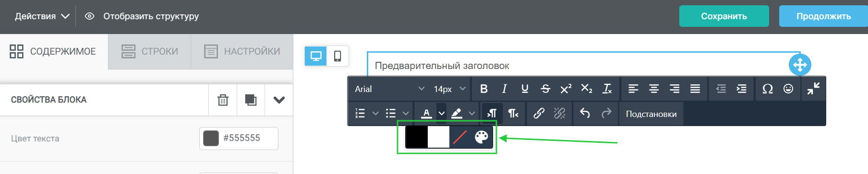Viewport: 868px width, 174px height.
Task: Click the Цвет текста label
Action: coord(35,139)
